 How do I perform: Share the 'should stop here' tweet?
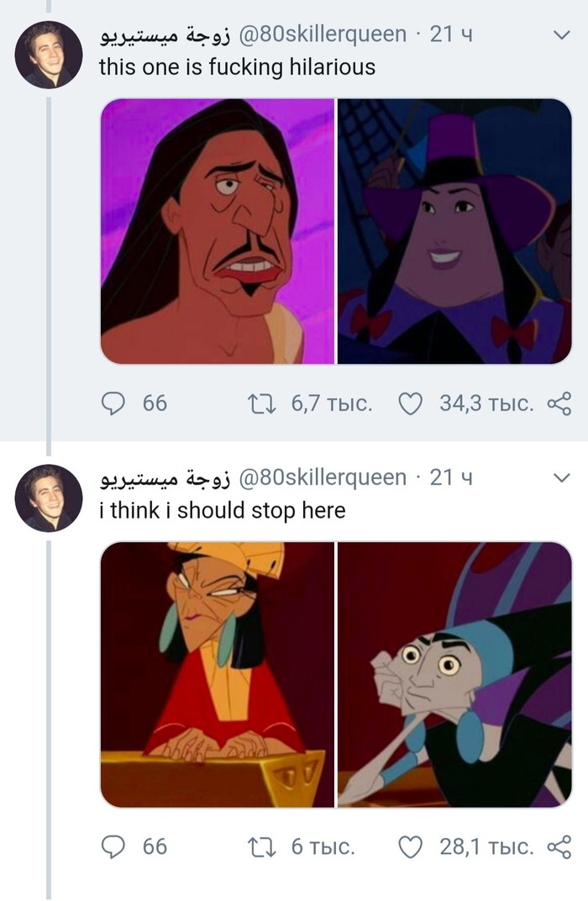click(558, 846)
